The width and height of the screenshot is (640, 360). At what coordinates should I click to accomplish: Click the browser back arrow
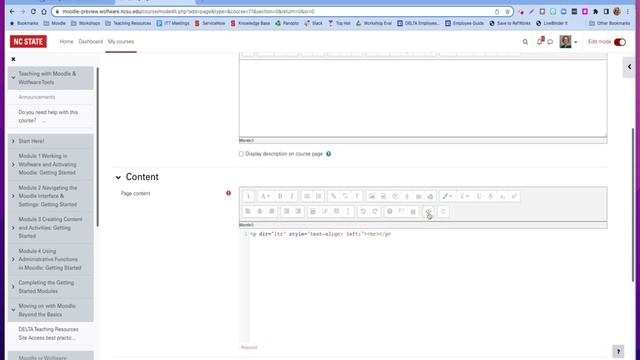click(12, 11)
